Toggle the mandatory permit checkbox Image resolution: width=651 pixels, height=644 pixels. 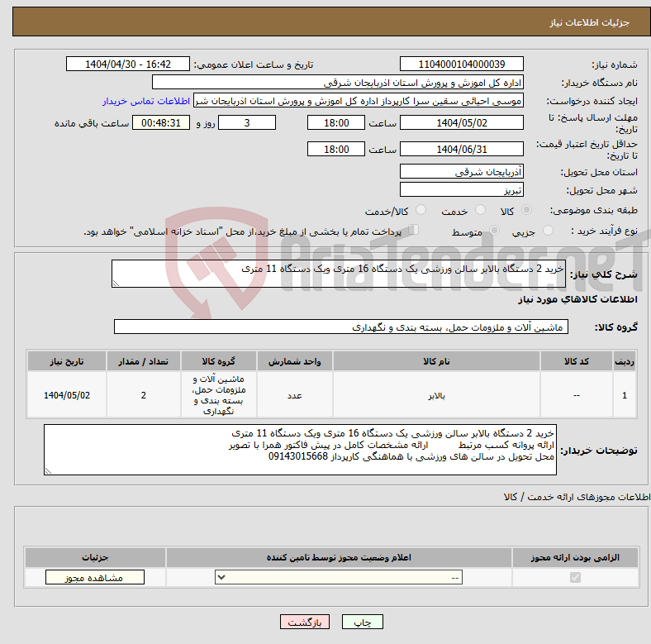pyautogui.click(x=575, y=577)
